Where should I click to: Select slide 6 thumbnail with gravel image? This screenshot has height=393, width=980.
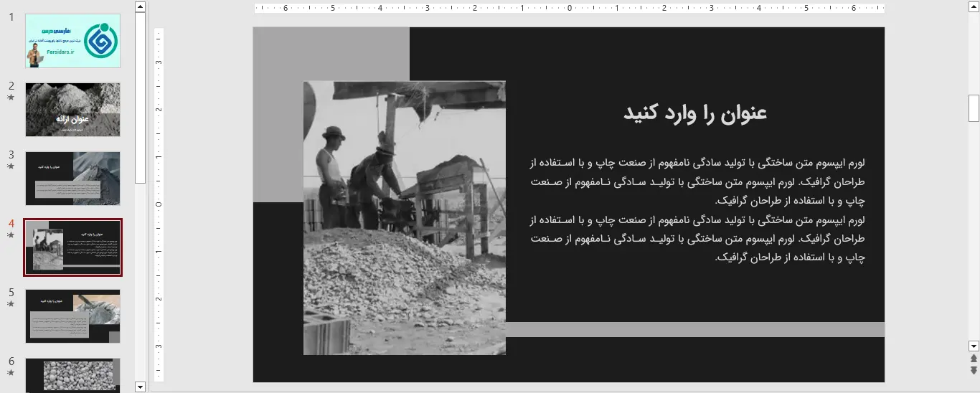pos(72,375)
